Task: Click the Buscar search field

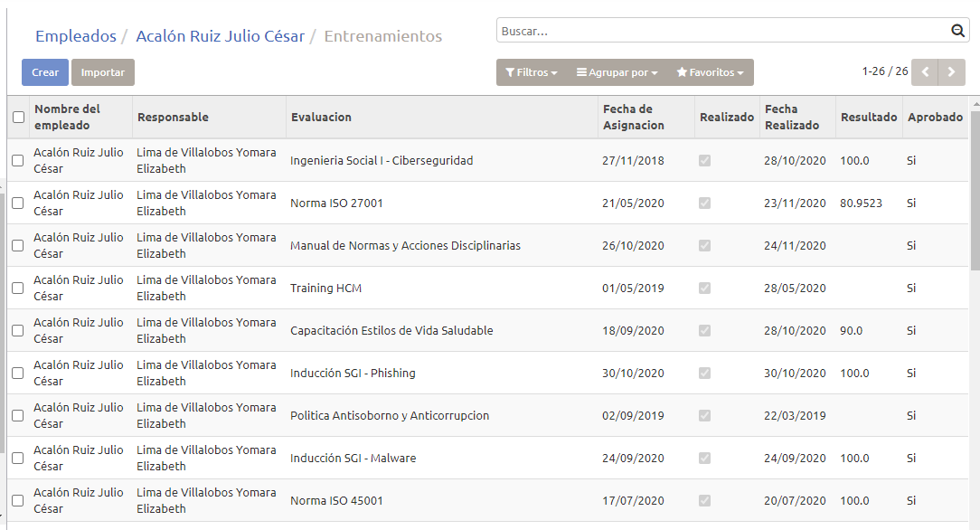Action: [723, 32]
